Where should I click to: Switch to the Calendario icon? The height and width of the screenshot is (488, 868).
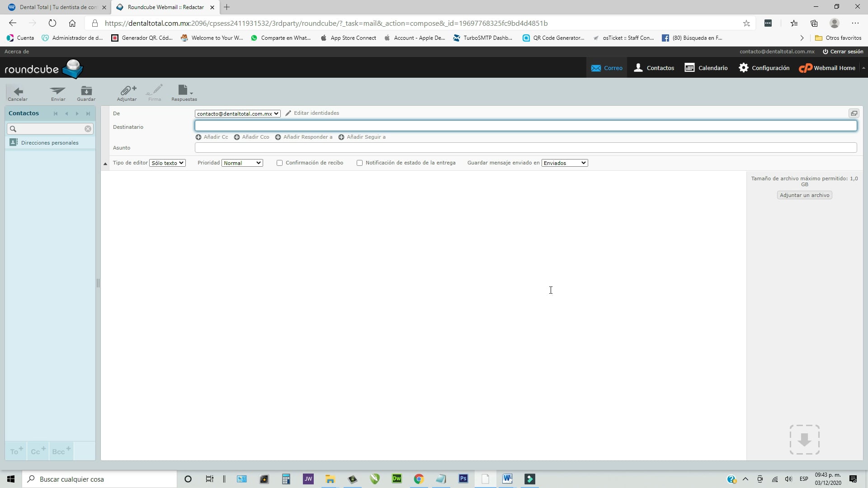click(706, 68)
